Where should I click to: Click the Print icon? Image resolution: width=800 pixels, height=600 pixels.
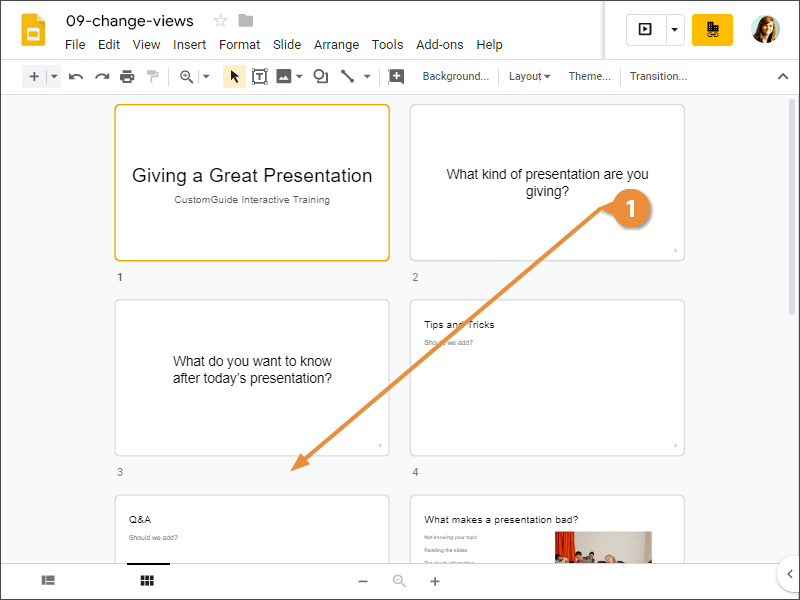(x=127, y=76)
